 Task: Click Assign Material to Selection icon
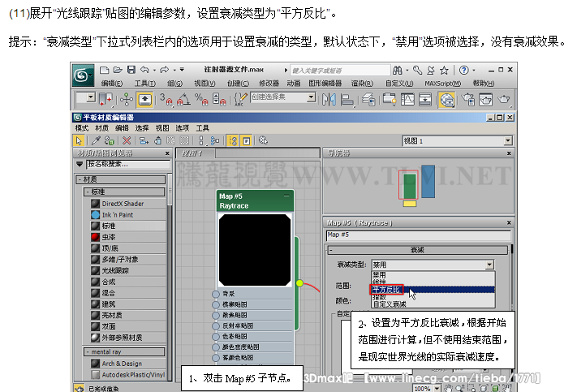[x=109, y=140]
